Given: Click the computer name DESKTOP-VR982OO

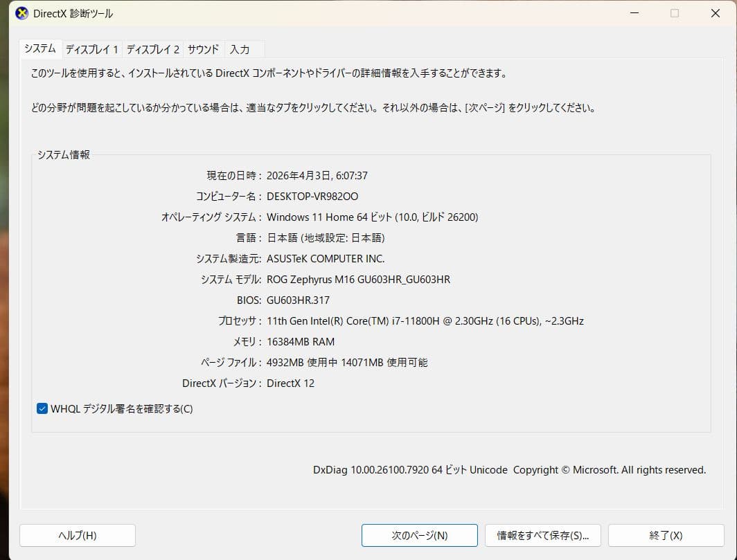Looking at the screenshot, I should (312, 197).
